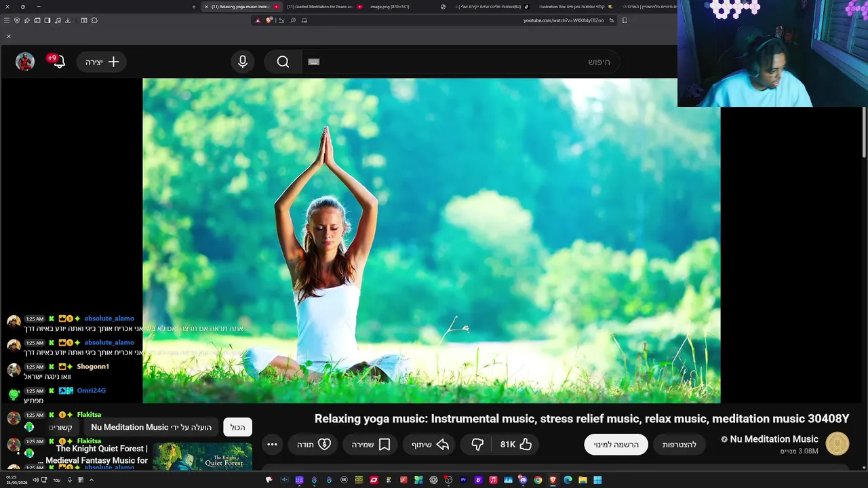The width and height of the screenshot is (868, 488).
Task: Subscribe with the הרשמה למינוי button
Action: click(x=616, y=445)
